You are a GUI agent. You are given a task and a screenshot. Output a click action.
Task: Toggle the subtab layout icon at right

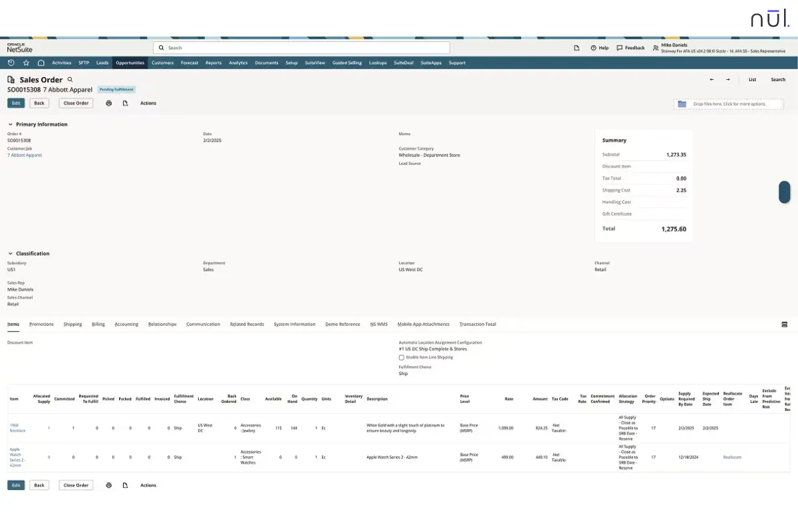pos(784,325)
